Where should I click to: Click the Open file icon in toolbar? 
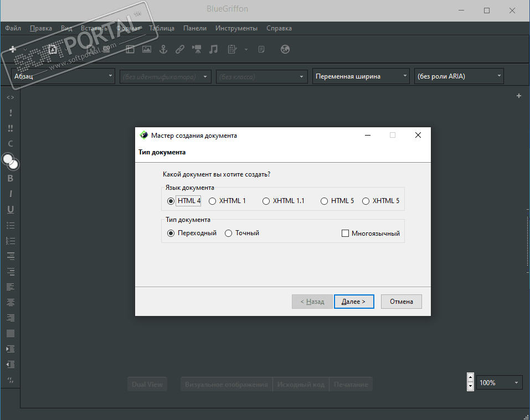(x=53, y=49)
